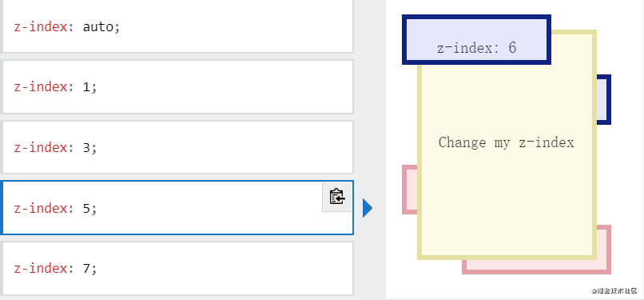Pick the z-index: 3 code option
Viewport: 644px width, 300px height.
tap(177, 147)
